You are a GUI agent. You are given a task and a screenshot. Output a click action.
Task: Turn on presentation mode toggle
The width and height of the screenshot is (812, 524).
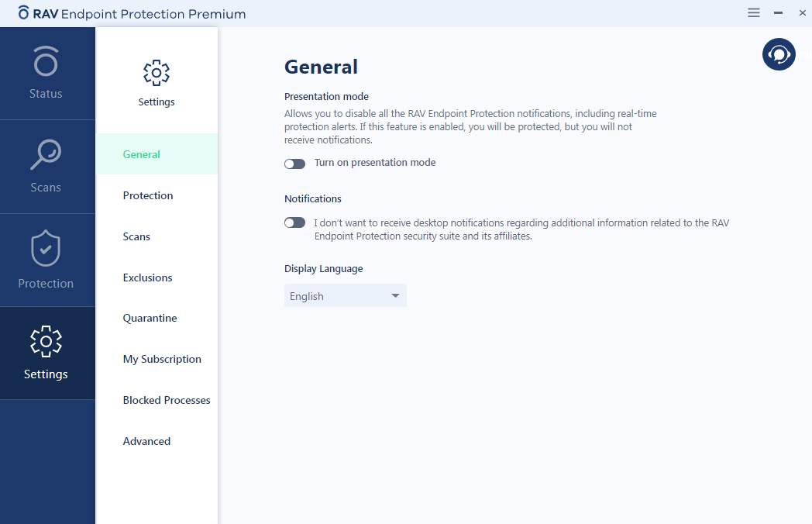(x=294, y=164)
